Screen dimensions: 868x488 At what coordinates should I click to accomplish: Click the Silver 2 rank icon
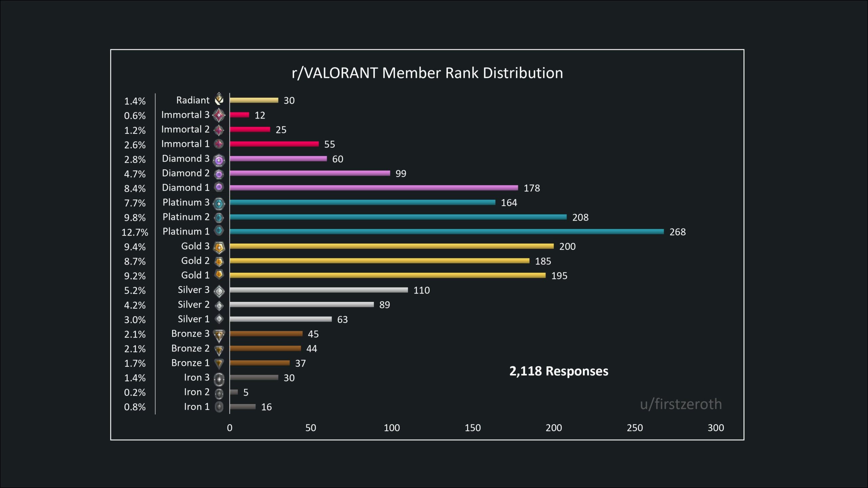[219, 306]
